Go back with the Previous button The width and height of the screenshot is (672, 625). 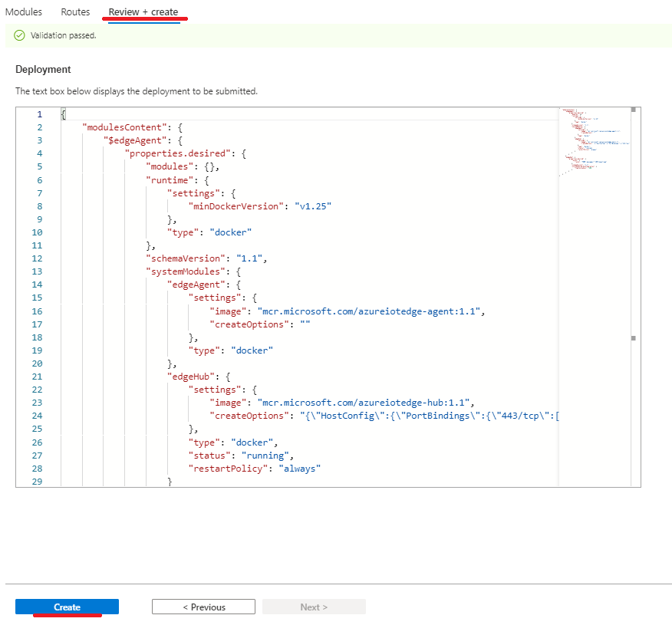(203, 607)
